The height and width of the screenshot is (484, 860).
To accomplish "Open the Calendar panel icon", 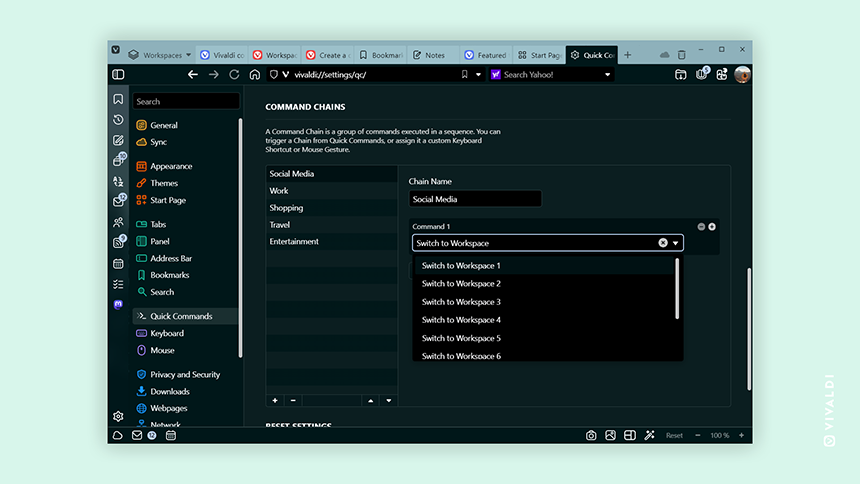I will pos(118,264).
